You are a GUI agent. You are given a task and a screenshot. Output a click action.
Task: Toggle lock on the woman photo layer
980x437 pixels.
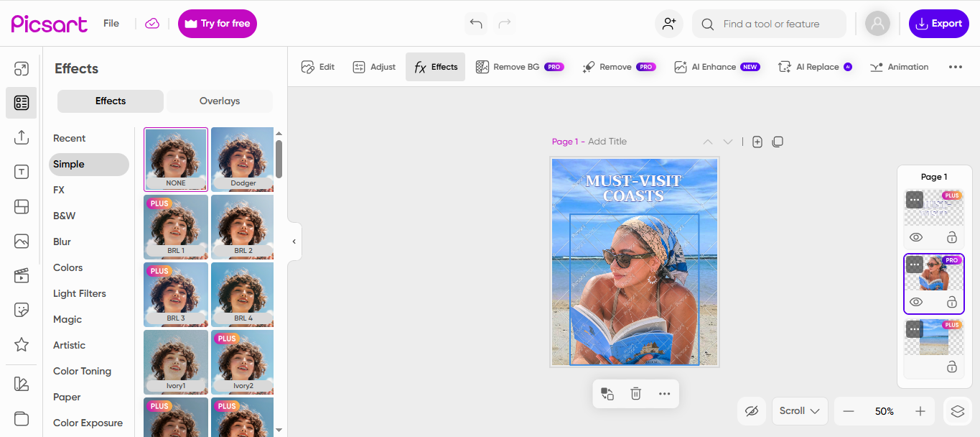952,302
